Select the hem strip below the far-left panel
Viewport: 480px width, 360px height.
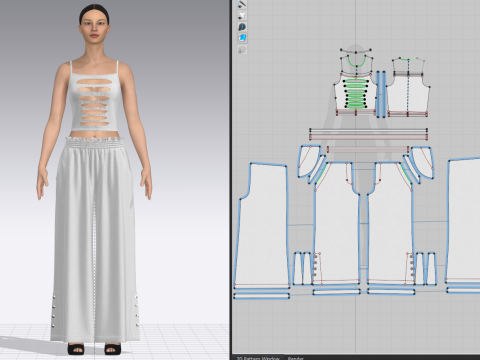coord(261,296)
